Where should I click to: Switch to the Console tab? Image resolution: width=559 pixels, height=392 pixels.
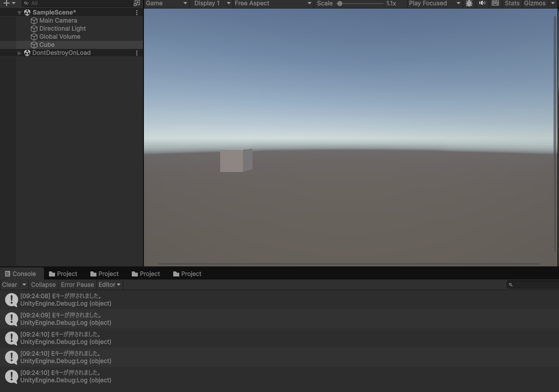(x=22, y=274)
